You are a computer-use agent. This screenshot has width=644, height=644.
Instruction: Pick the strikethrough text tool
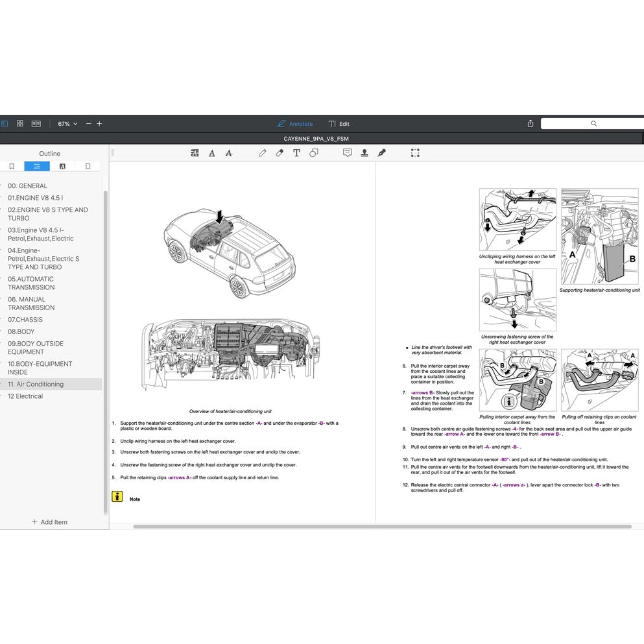(x=228, y=153)
